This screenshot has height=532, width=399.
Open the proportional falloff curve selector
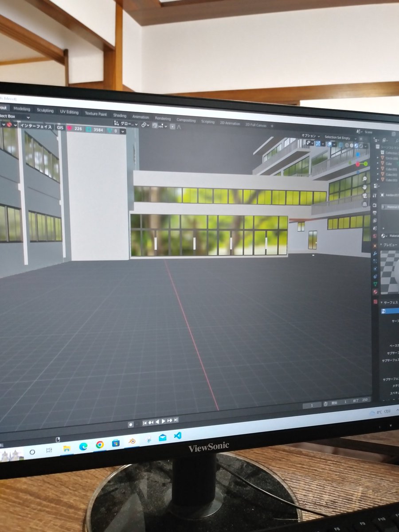pos(179,127)
